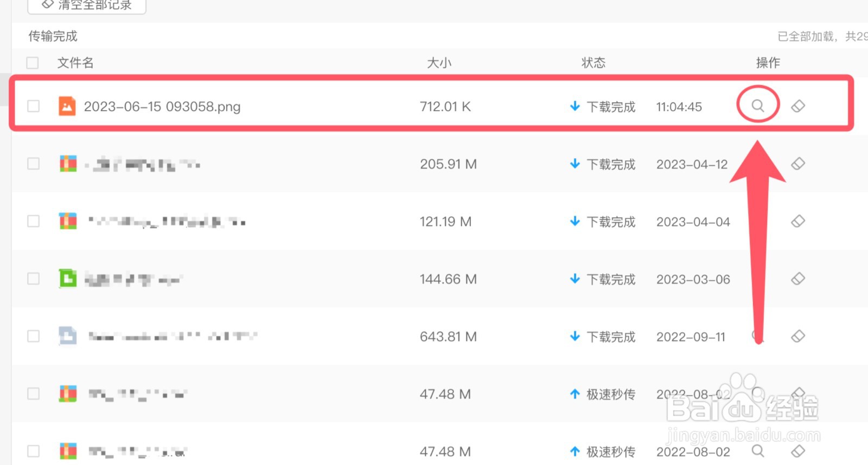Click the magnifier icon for 2023-06-15 093058.png

(758, 106)
